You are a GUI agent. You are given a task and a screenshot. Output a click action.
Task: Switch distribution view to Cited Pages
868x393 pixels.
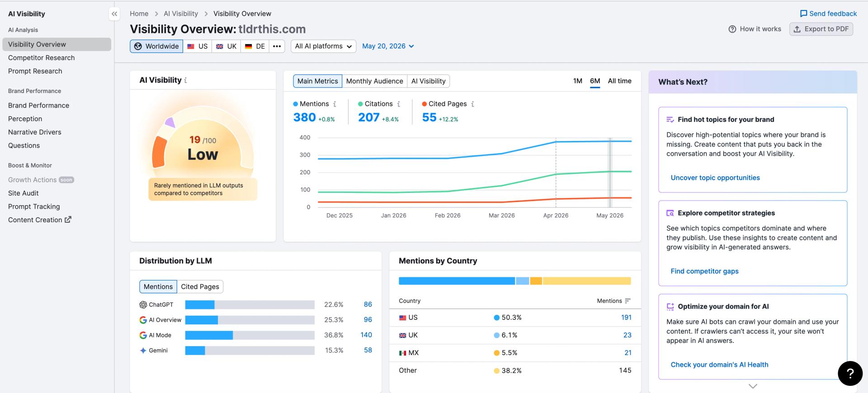click(x=200, y=287)
